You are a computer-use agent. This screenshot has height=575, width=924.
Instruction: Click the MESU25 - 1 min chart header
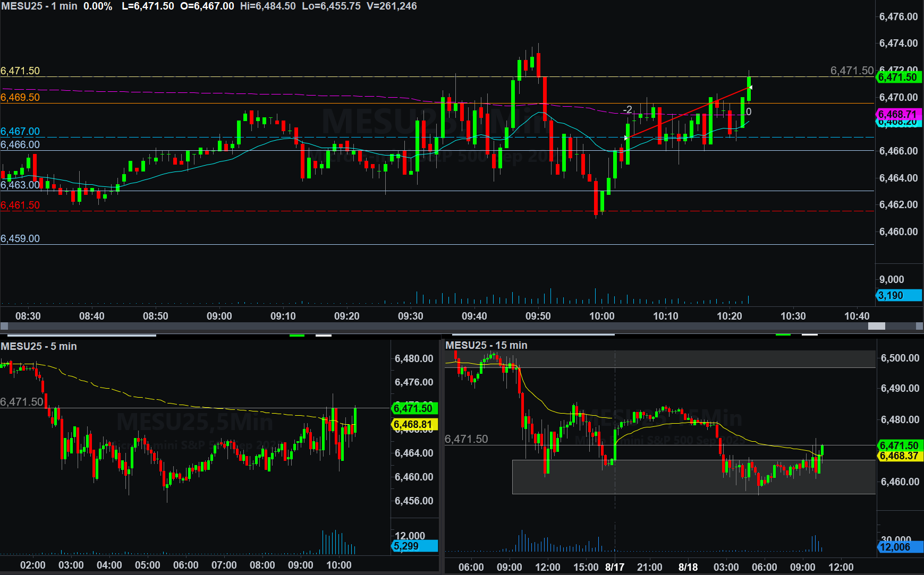[39, 6]
